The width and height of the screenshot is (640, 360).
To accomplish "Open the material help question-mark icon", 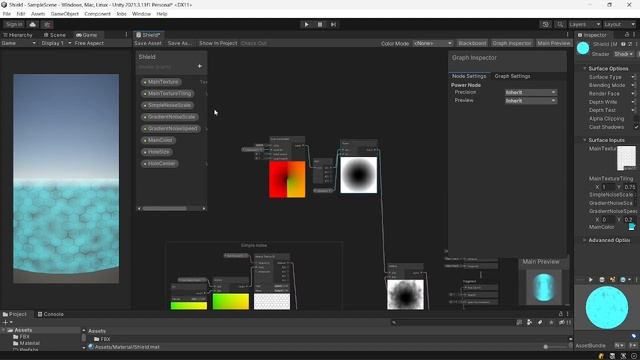I will pos(623,44).
